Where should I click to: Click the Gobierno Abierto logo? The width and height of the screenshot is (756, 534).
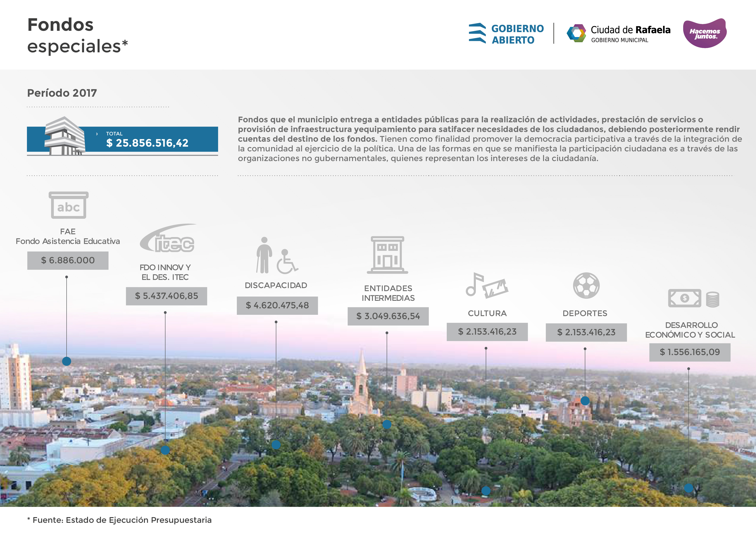[x=506, y=33]
